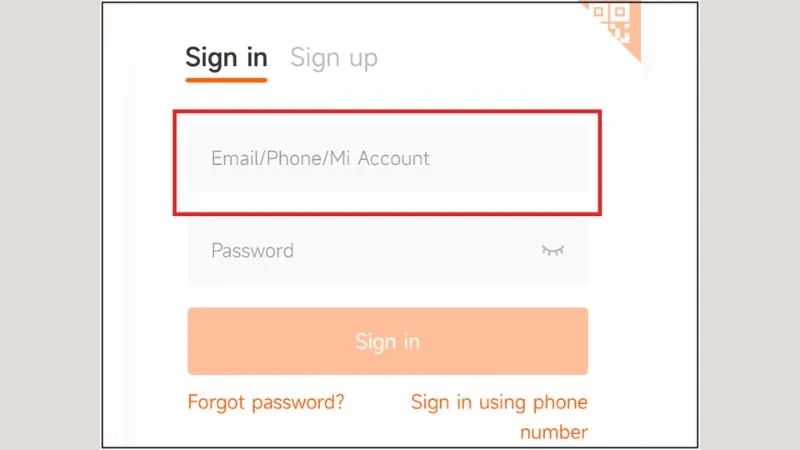The width and height of the screenshot is (800, 450).
Task: Choose Sign in using phone number
Action: click(499, 417)
